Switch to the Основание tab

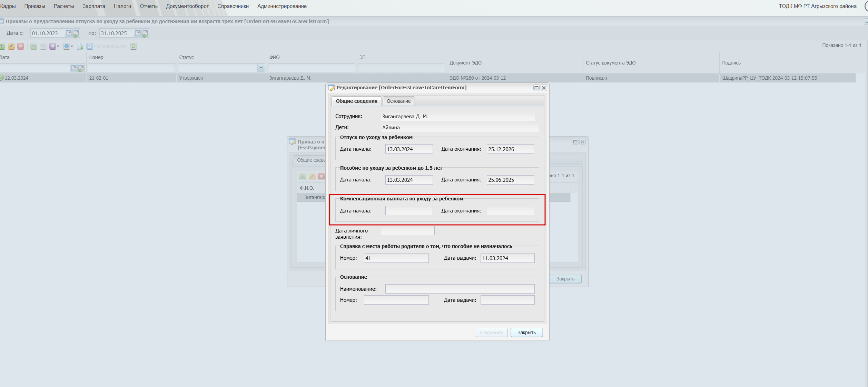pos(398,101)
